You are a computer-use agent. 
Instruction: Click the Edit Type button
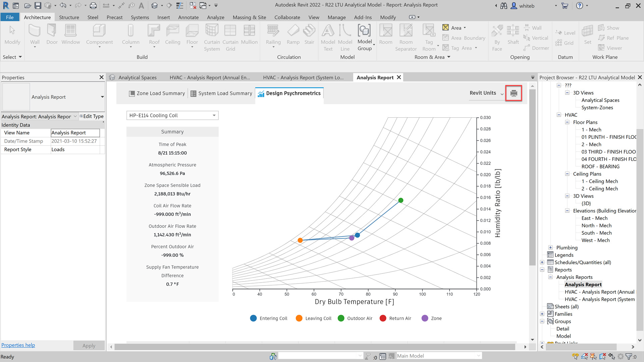pyautogui.click(x=92, y=116)
